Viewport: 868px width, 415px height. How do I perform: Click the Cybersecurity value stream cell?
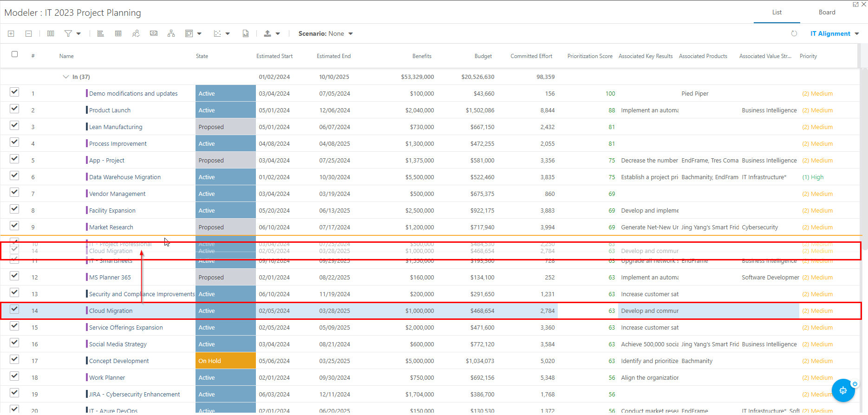(760, 227)
